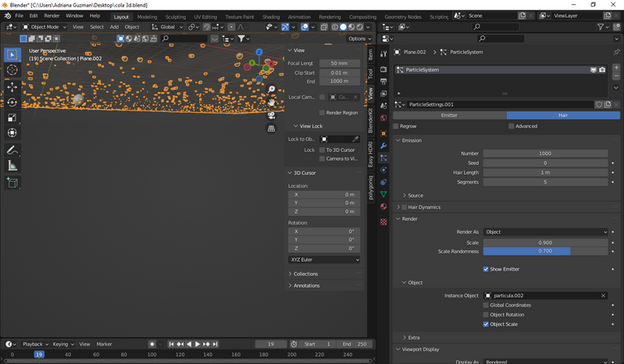Click the viewport zoom magnifier icon
The width and height of the screenshot is (624, 364).
271,89
